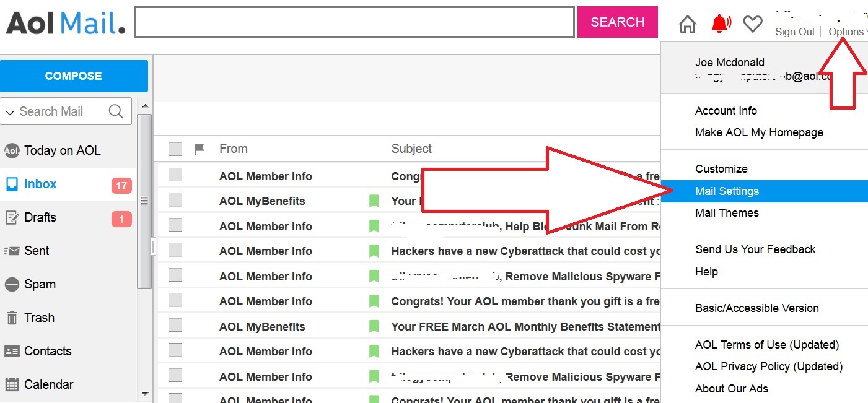868x403 pixels.
Task: Open Mail Settings
Action: [765, 191]
